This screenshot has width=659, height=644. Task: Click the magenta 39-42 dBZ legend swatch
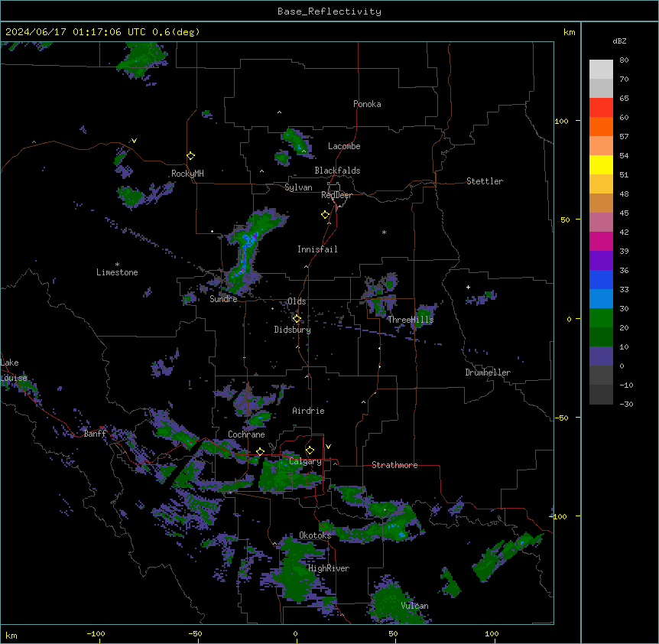pos(601,241)
